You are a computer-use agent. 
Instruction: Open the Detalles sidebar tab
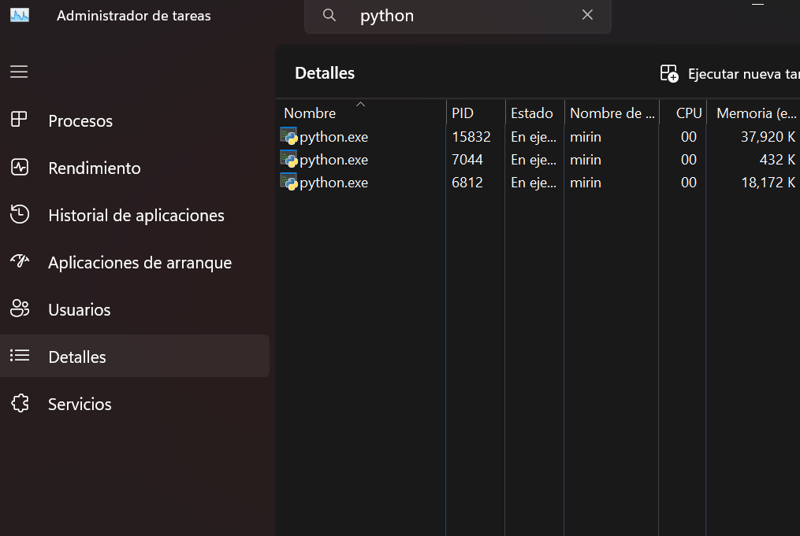[x=77, y=357]
